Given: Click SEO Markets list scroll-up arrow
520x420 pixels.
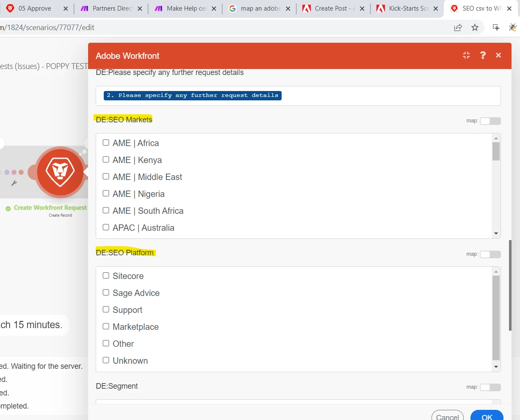Looking at the screenshot, I should click(496, 138).
